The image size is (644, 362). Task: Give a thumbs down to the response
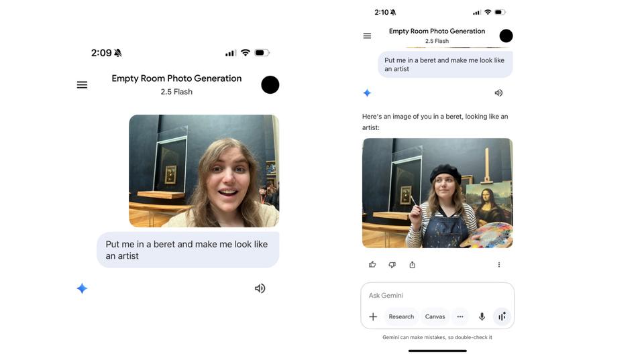click(x=392, y=265)
